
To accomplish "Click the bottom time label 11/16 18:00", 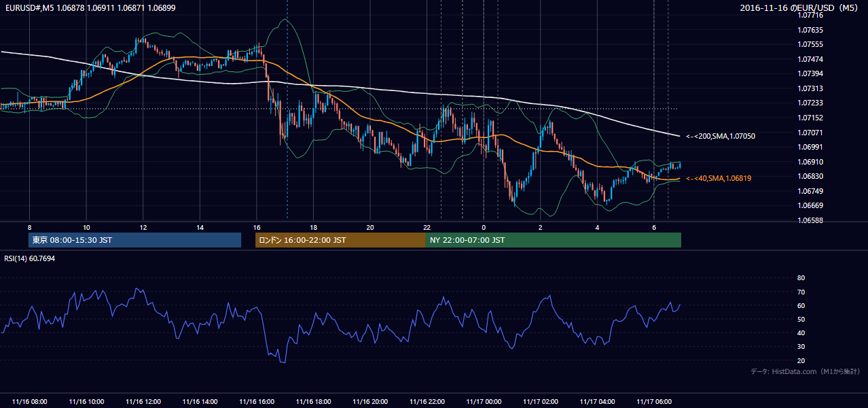I will [313, 402].
